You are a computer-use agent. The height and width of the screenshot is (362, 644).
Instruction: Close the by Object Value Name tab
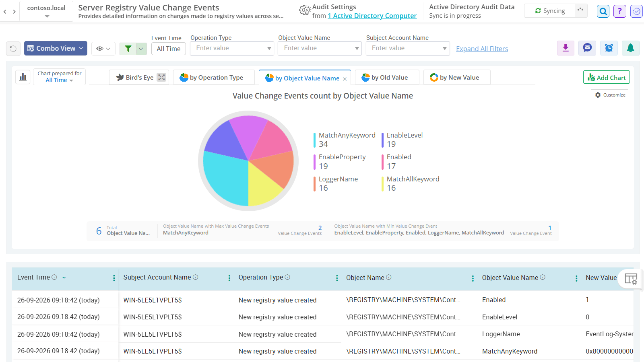pos(345,79)
